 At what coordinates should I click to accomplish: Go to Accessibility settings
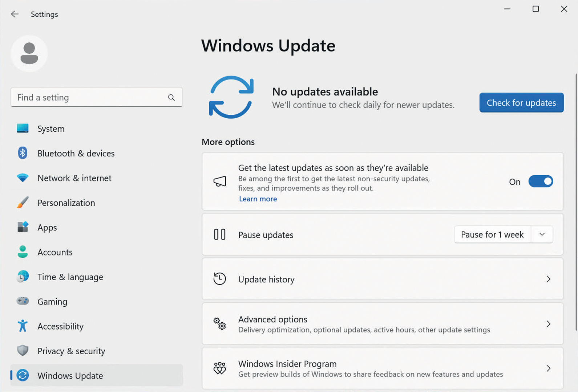[97, 326]
